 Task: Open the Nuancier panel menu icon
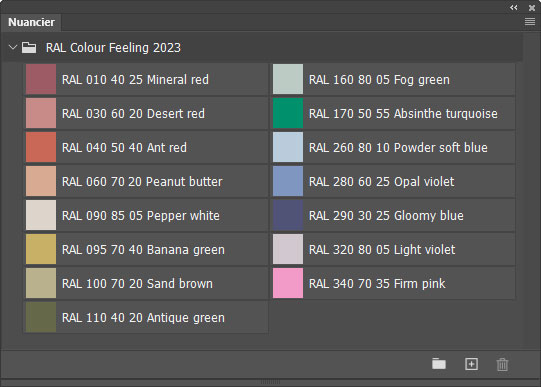point(530,22)
